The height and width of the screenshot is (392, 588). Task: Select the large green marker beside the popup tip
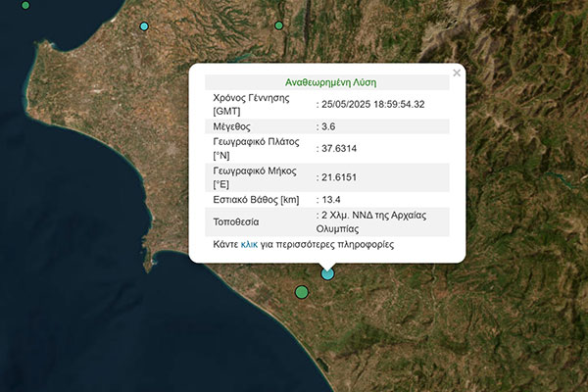(x=302, y=291)
